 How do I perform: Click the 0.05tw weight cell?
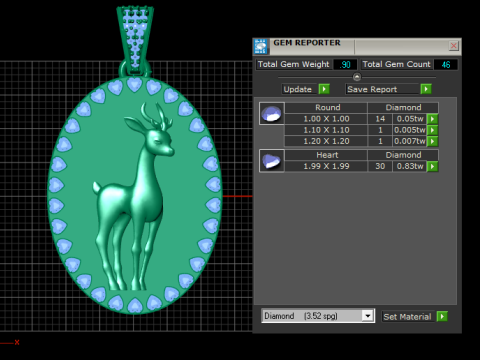click(x=410, y=119)
